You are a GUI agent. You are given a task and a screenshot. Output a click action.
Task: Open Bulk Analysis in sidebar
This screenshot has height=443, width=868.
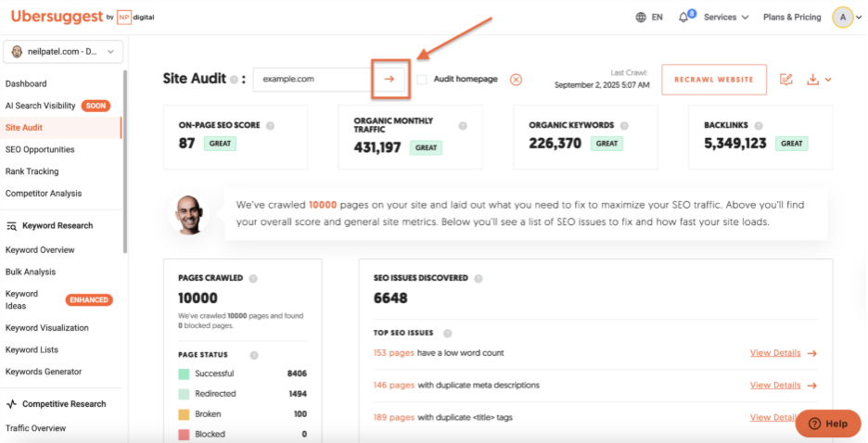pos(31,272)
